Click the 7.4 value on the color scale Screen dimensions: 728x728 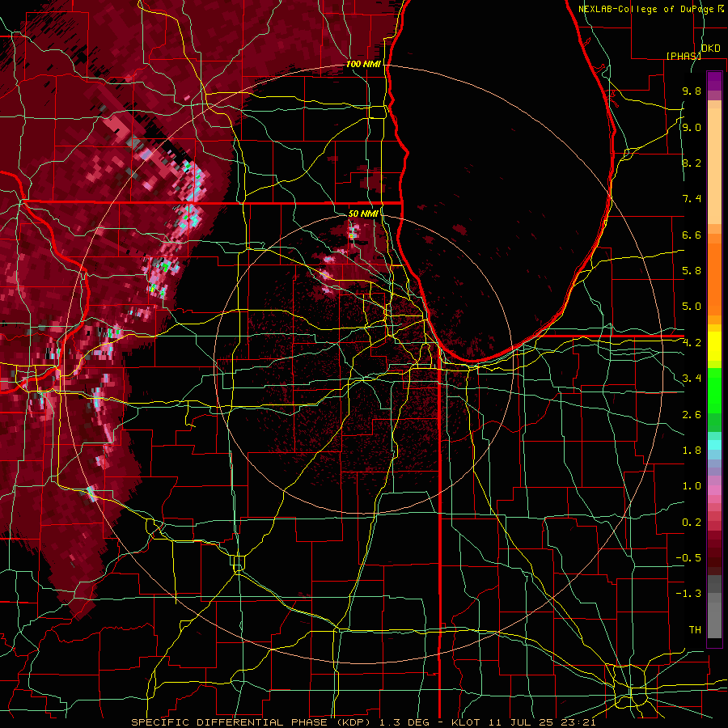pyautogui.click(x=692, y=199)
